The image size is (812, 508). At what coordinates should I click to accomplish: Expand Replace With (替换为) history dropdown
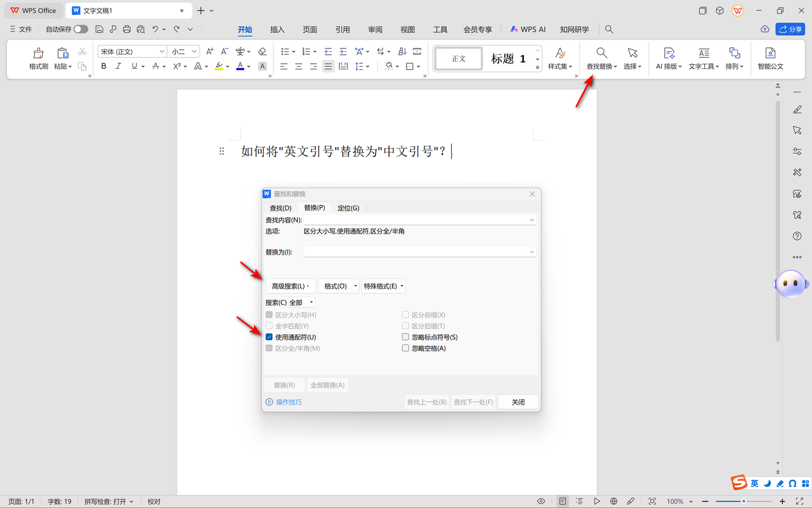[x=532, y=252]
